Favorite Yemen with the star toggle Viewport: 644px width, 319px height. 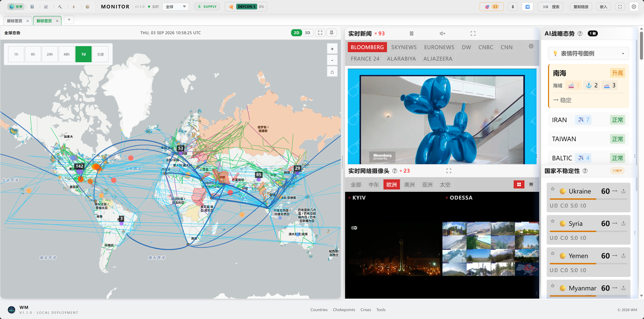[x=553, y=253]
